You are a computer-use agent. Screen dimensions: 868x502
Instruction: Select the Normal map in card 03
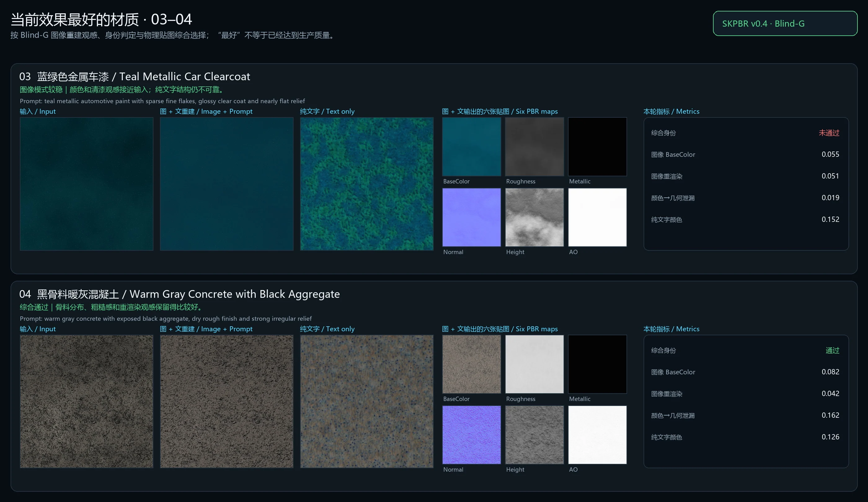[x=472, y=217]
